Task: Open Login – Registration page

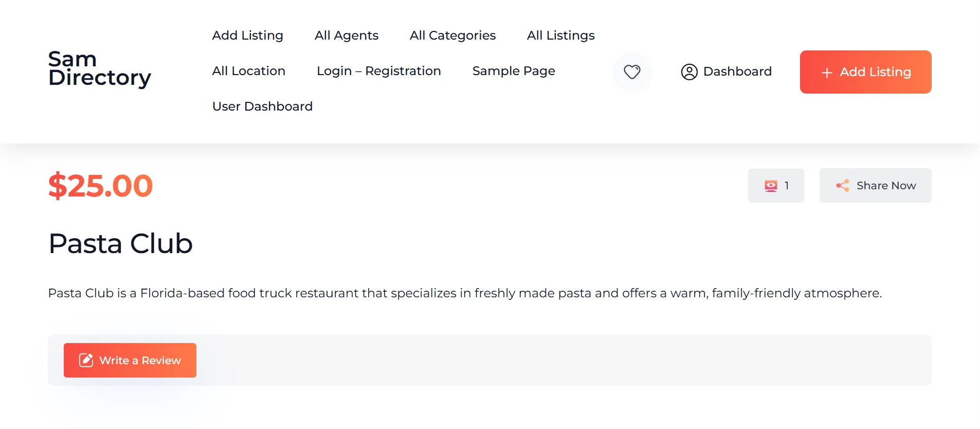Action: coord(378,71)
